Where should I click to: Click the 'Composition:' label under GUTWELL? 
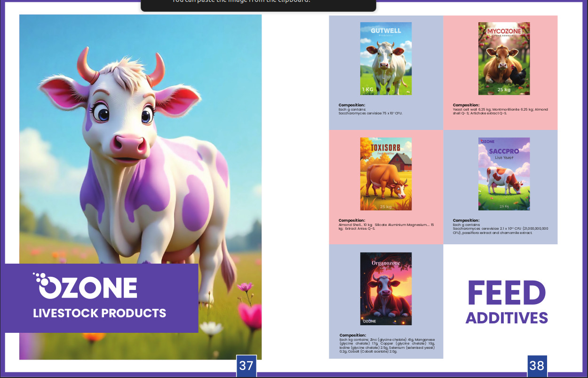[352, 105]
